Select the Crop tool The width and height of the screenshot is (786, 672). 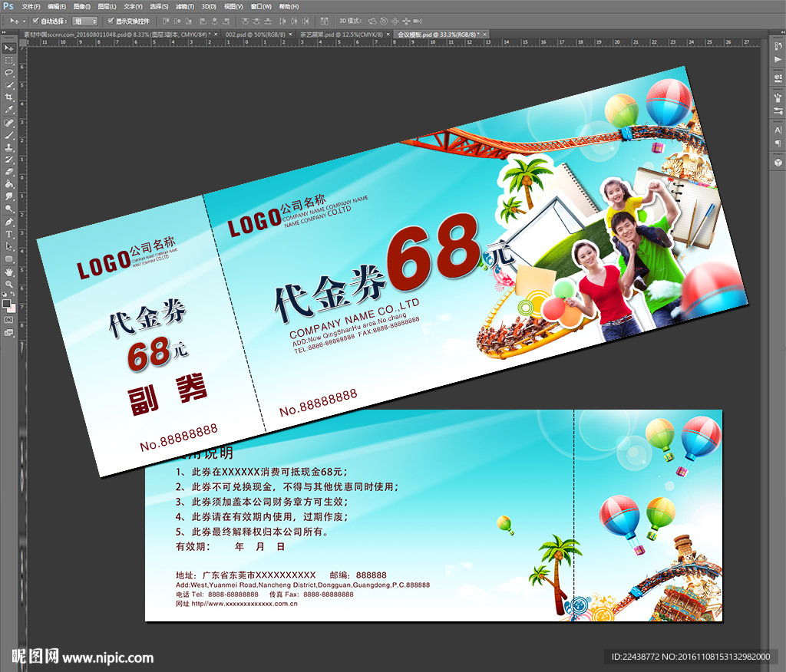[9, 97]
